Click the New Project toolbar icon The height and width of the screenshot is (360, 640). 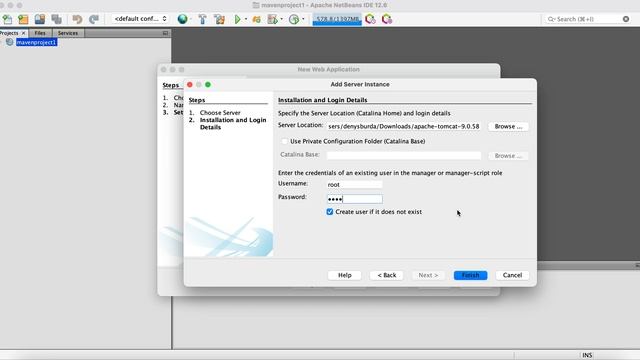[x=23, y=19]
